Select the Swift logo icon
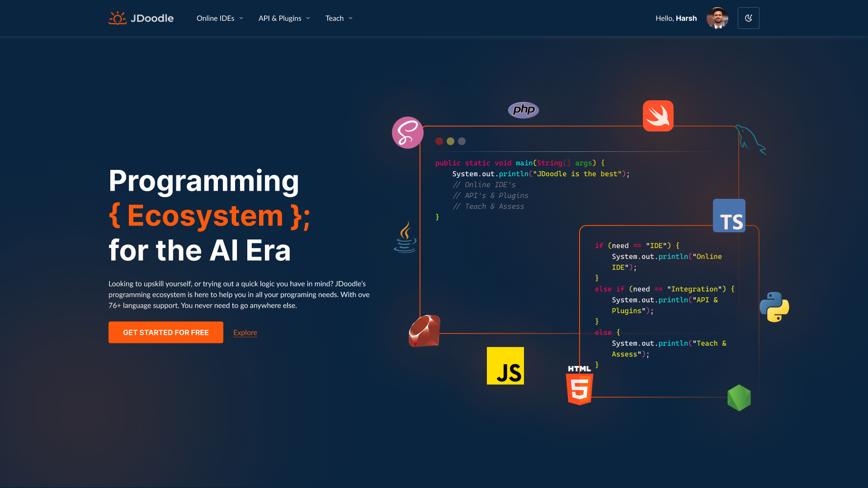868x488 pixels. (658, 116)
